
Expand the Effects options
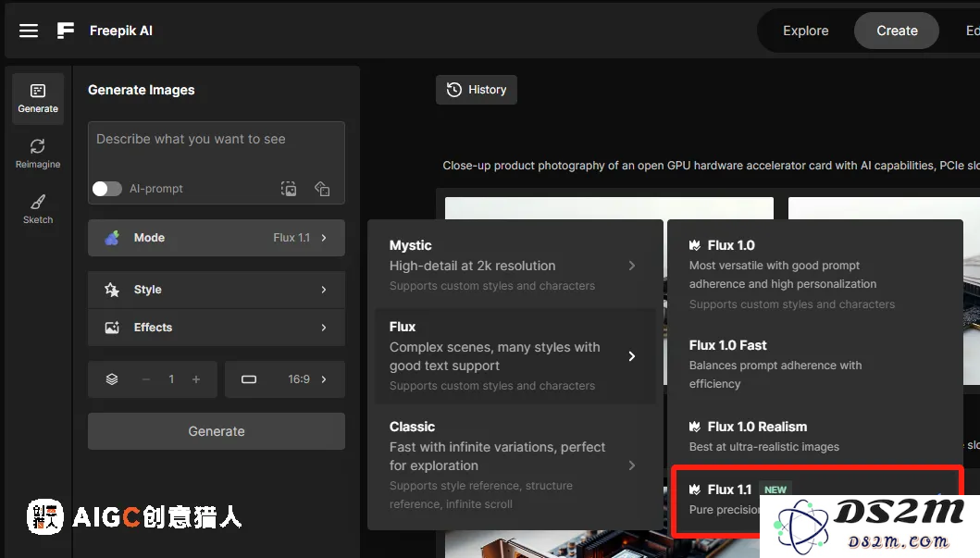pyautogui.click(x=217, y=328)
